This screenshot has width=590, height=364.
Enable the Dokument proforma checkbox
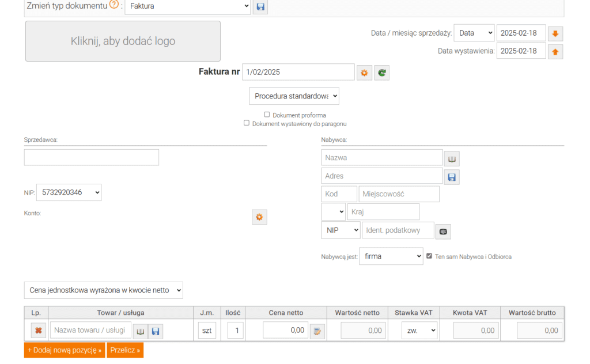pyautogui.click(x=267, y=115)
